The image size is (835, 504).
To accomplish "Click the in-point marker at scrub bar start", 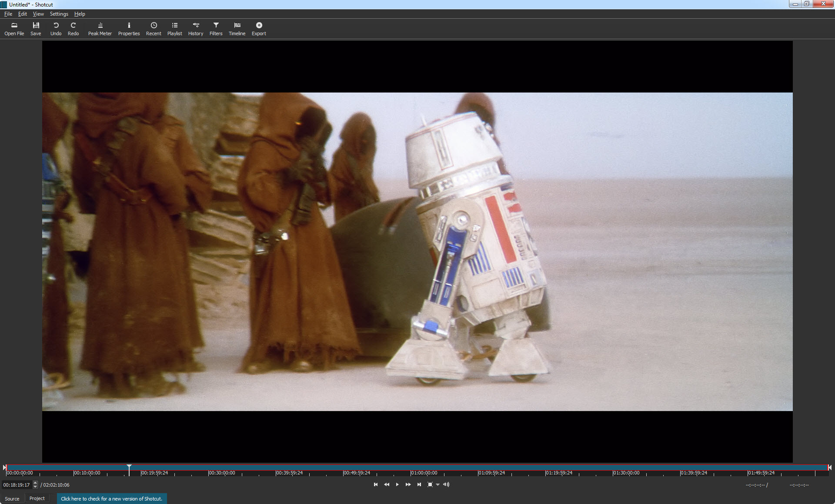I will 5,468.
